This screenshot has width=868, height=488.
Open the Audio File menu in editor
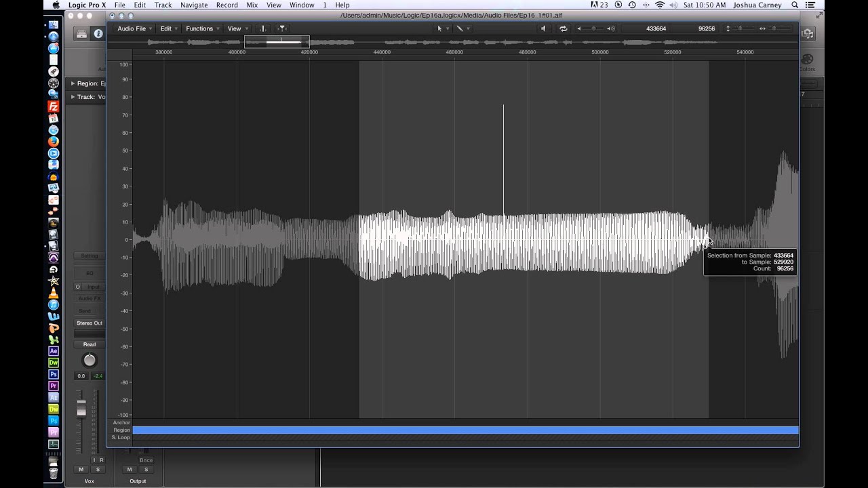134,28
